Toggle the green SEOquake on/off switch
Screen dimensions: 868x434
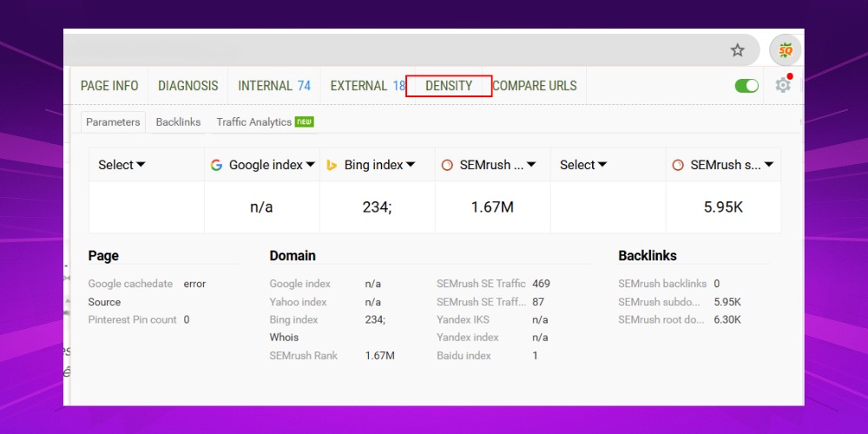click(746, 86)
